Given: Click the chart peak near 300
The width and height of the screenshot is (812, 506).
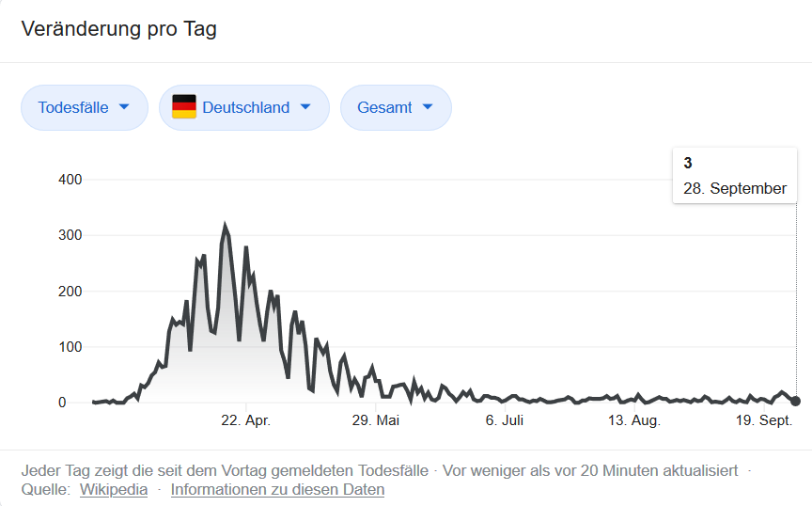Looking at the screenshot, I should [225, 226].
